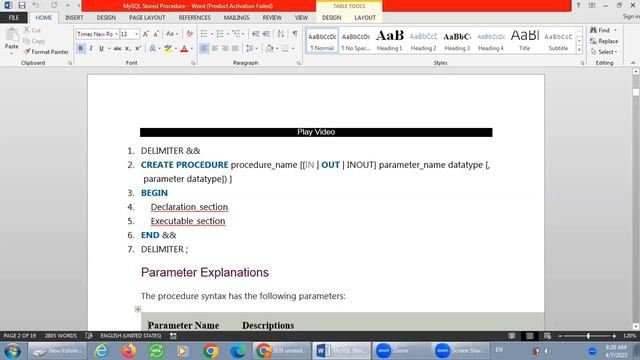This screenshot has width=640, height=360.
Task: Open the Borders dropdown
Action: (293, 49)
